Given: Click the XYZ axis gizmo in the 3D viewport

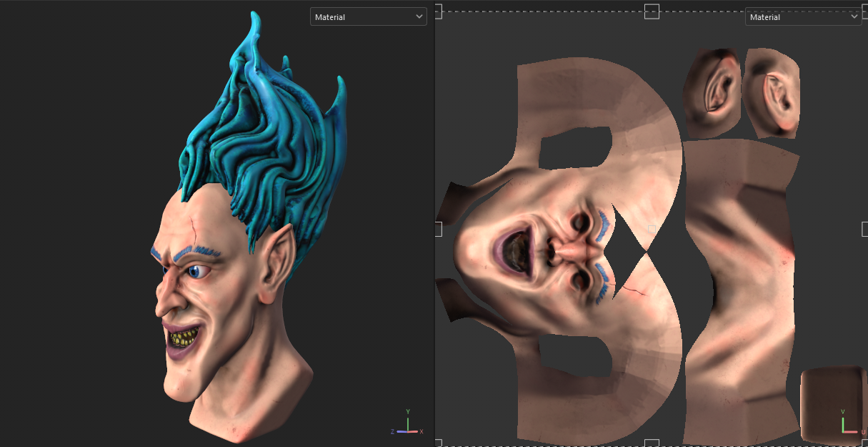Looking at the screenshot, I should tap(407, 425).
